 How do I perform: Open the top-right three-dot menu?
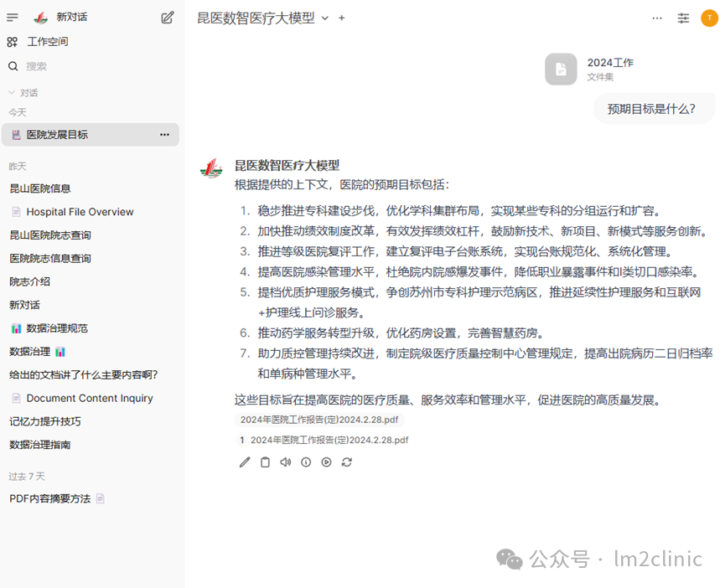click(x=657, y=18)
